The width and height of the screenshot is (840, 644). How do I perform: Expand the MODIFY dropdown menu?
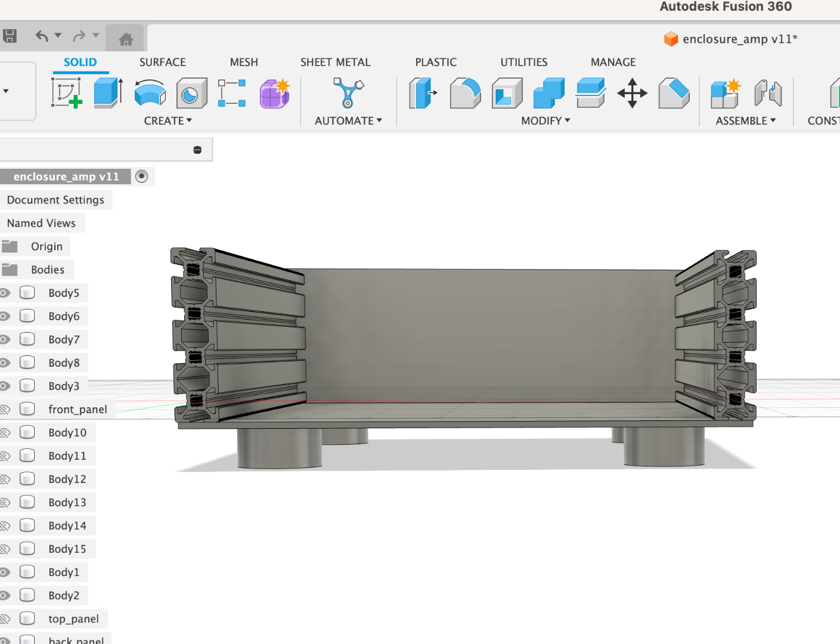545,120
